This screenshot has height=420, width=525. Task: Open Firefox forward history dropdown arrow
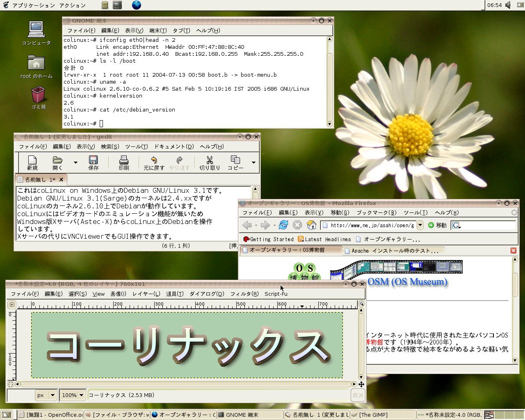pyautogui.click(x=274, y=225)
